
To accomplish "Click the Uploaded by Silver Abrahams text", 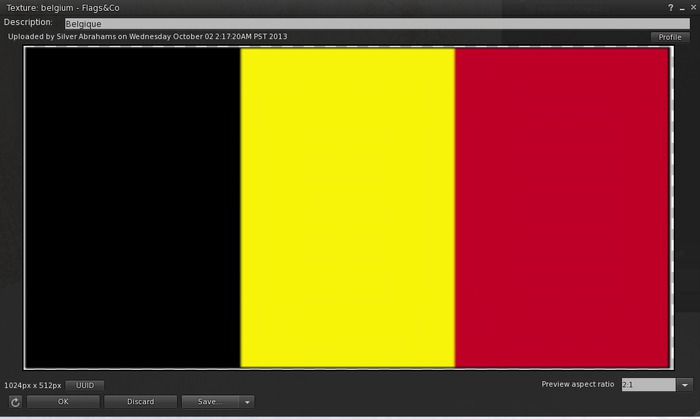I will (148, 37).
